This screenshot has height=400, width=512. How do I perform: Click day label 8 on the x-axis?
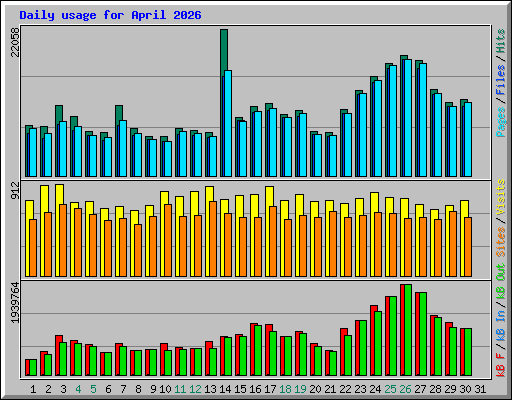(138, 389)
